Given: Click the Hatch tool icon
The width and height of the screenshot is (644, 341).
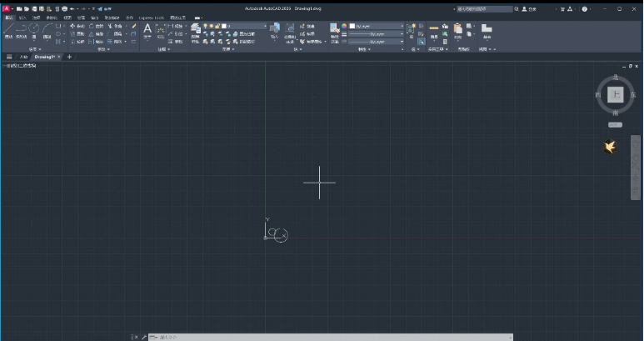Looking at the screenshot, I should (x=58, y=42).
